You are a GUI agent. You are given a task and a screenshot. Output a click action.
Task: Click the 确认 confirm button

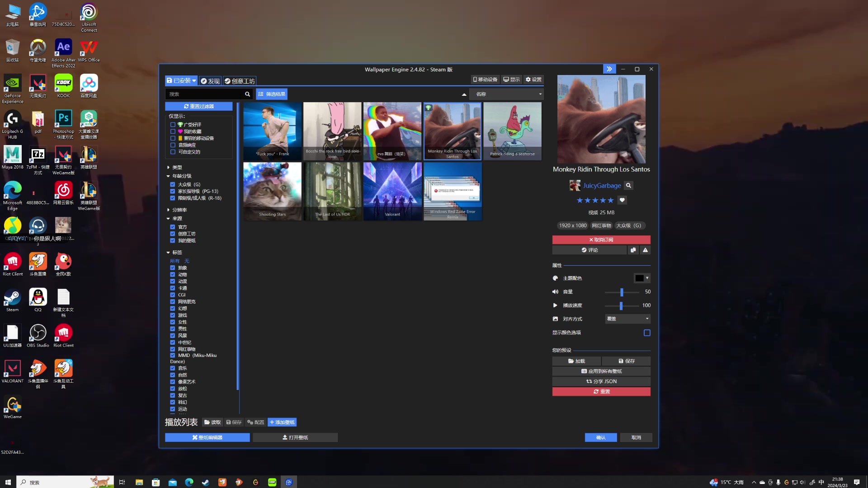tap(601, 437)
